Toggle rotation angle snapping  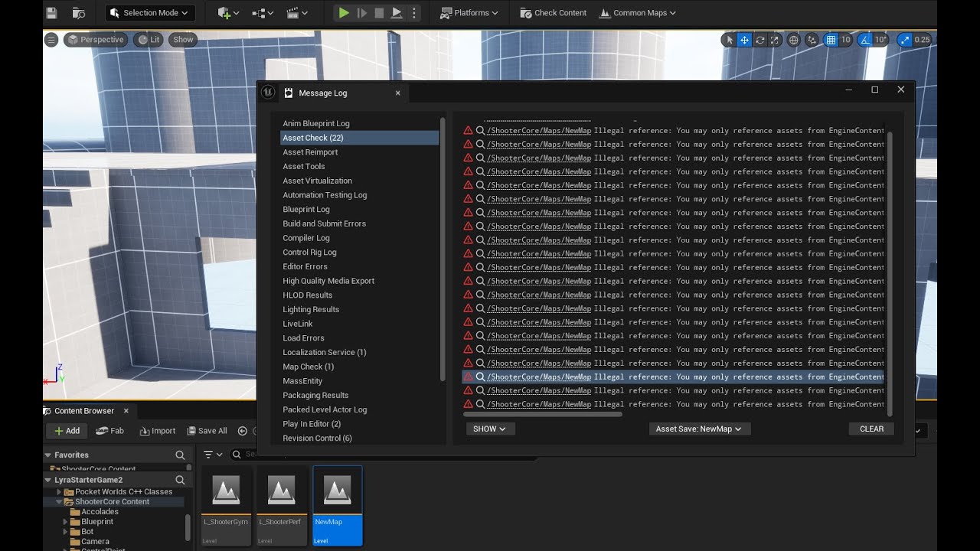pos(865,40)
